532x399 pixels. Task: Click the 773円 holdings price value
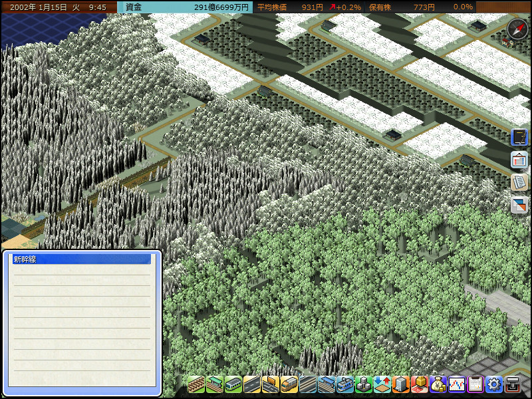coord(424,7)
